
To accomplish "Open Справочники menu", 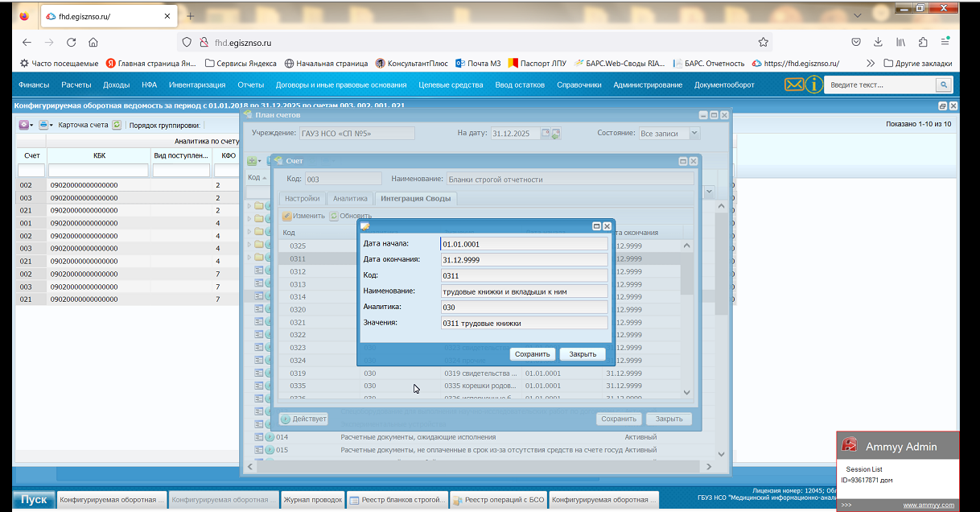I will [579, 85].
